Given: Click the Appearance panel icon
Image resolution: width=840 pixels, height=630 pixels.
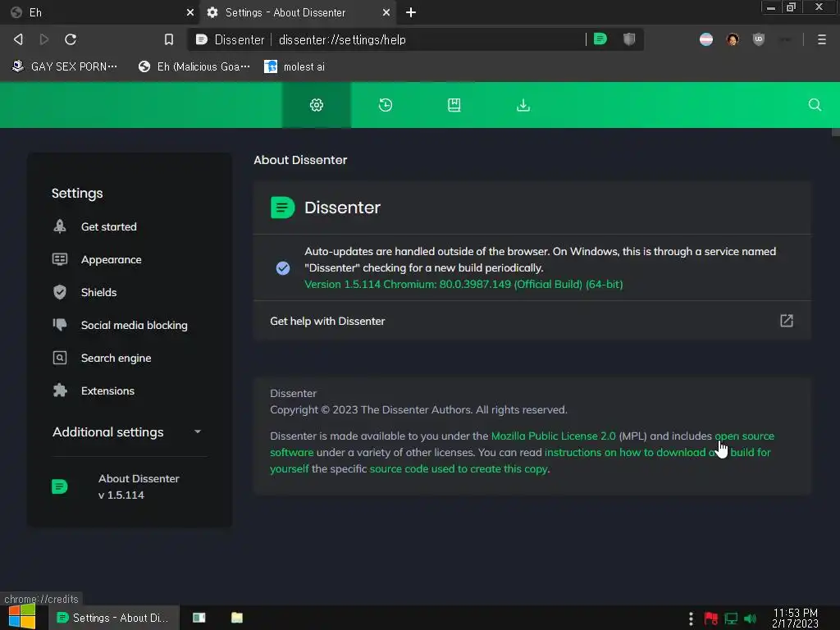Looking at the screenshot, I should point(60,259).
